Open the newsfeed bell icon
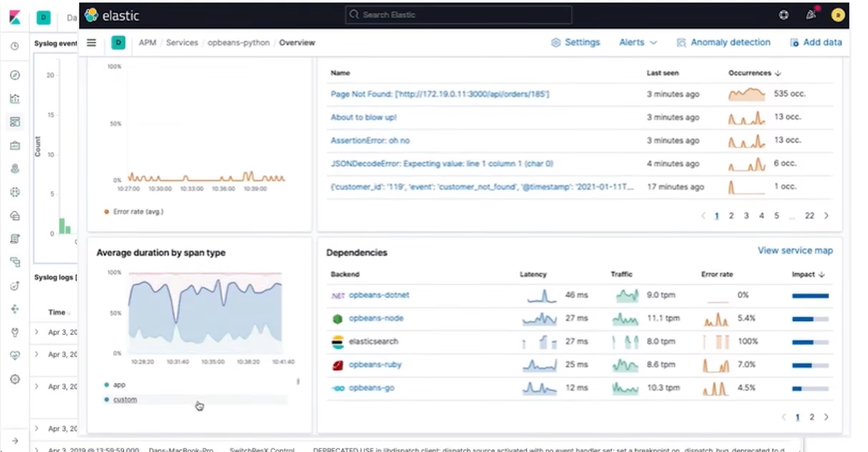Viewport: 868px width, 452px height. coord(811,14)
